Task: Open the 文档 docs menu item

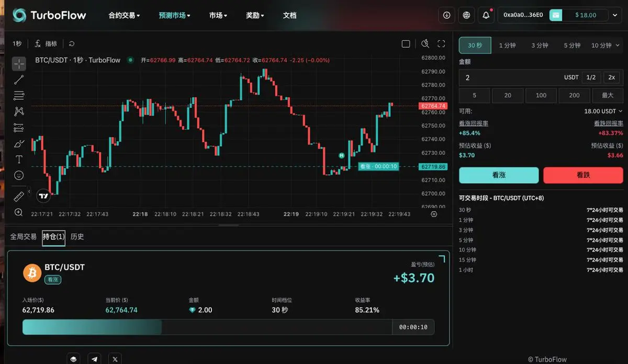Action: [x=289, y=15]
